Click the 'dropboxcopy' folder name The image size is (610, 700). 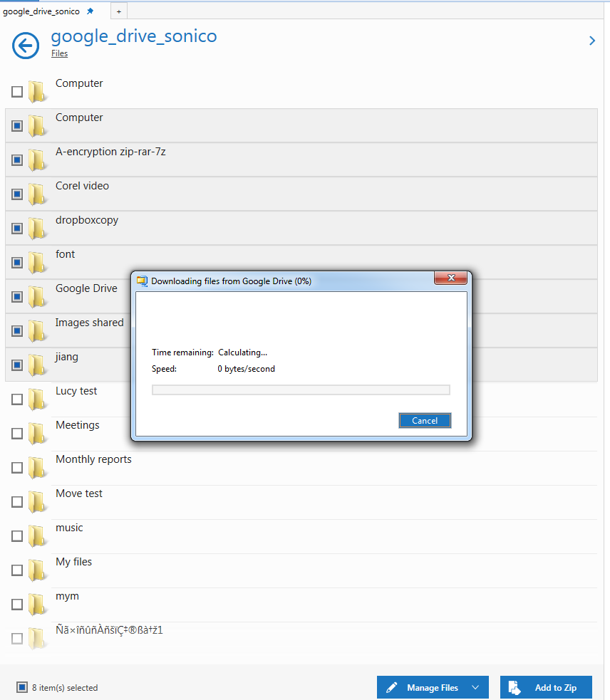87,221
